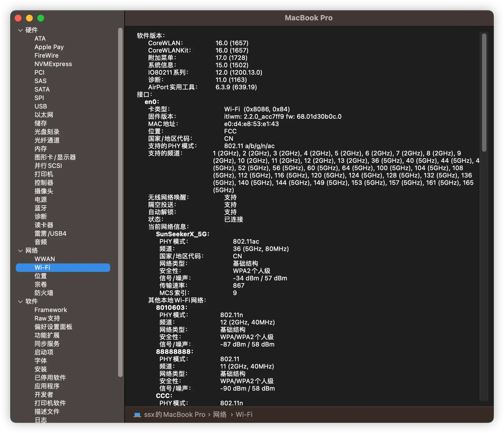Click the MAC address e0:d4:e8:53:e1:43

(251, 124)
